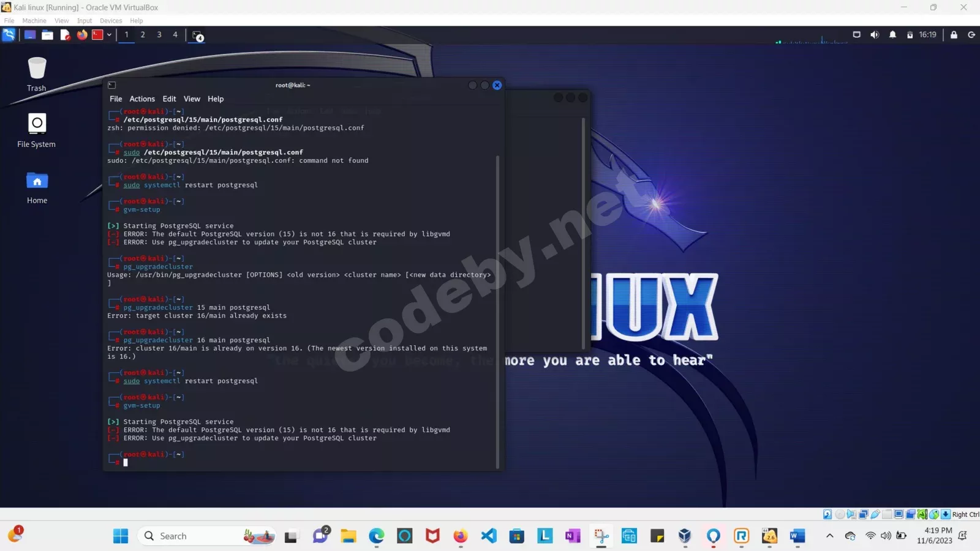Click VirtualBox optical disk status icon
The image size is (980, 551).
click(840, 514)
